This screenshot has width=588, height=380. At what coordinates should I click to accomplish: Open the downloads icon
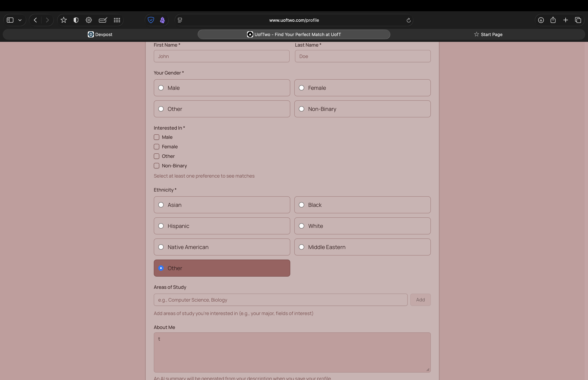tap(541, 20)
